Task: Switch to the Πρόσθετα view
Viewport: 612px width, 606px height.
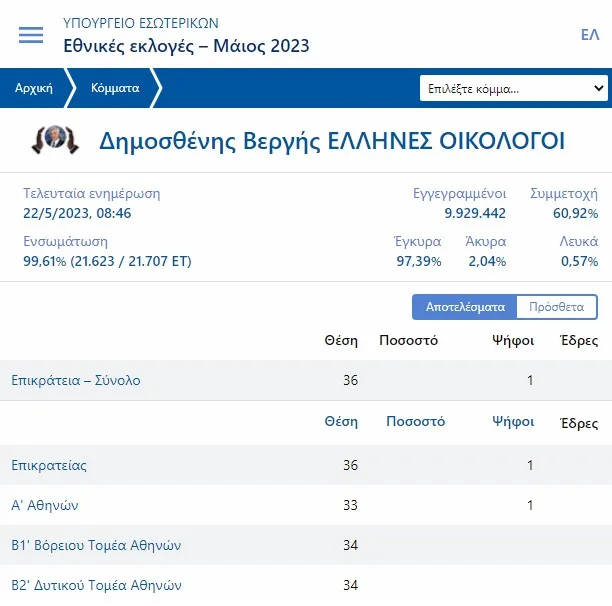Action: pyautogui.click(x=557, y=307)
